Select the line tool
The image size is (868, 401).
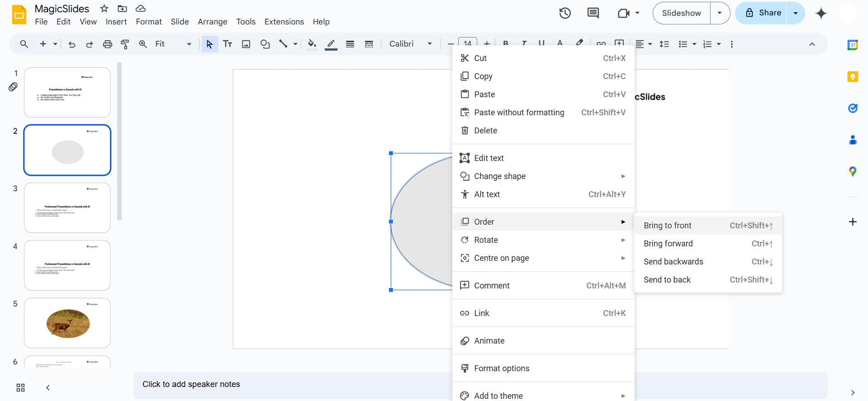point(283,44)
